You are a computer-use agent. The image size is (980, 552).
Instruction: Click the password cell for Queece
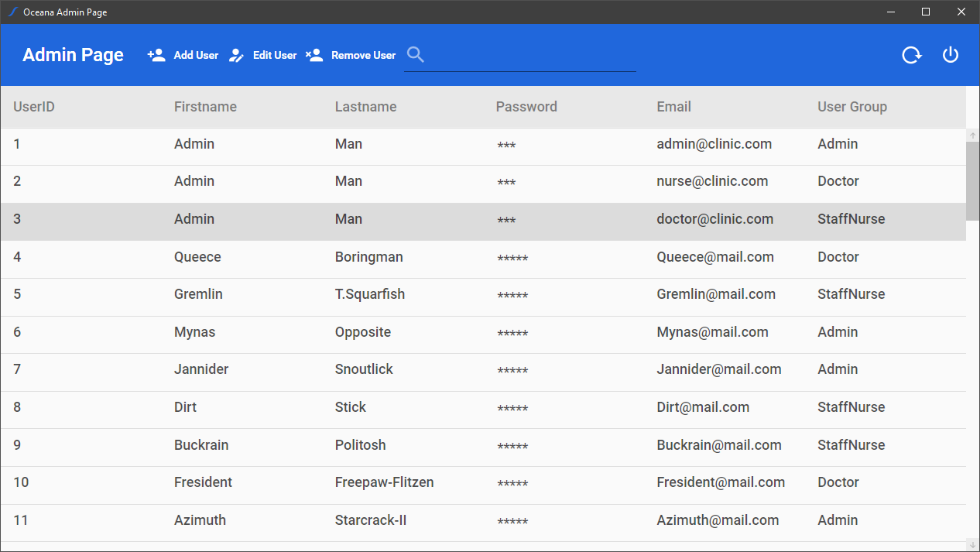pos(512,258)
